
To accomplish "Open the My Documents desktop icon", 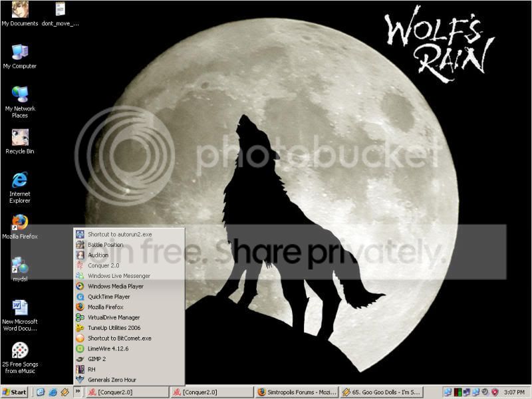I will pos(20,13).
